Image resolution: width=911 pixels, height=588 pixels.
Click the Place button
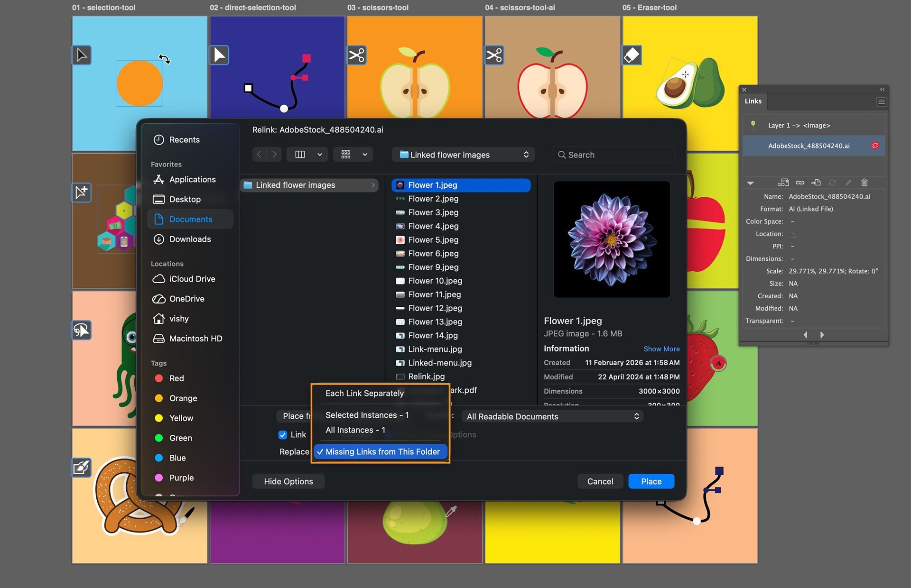[x=651, y=481]
